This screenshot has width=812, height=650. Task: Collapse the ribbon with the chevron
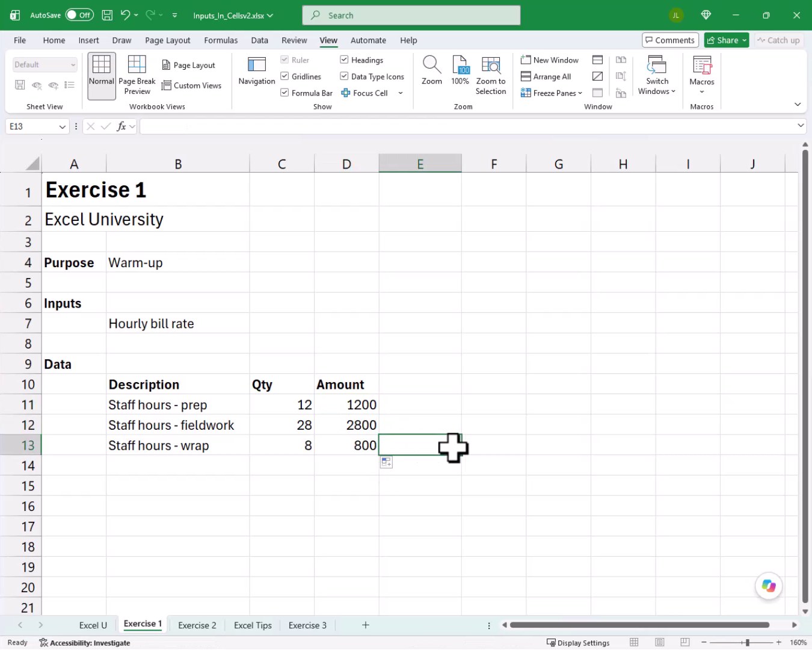[798, 104]
